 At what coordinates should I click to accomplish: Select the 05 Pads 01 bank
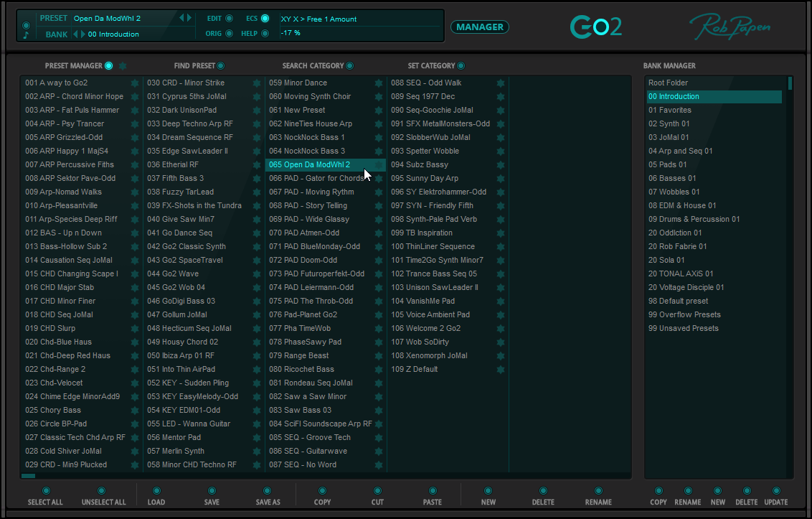click(714, 165)
